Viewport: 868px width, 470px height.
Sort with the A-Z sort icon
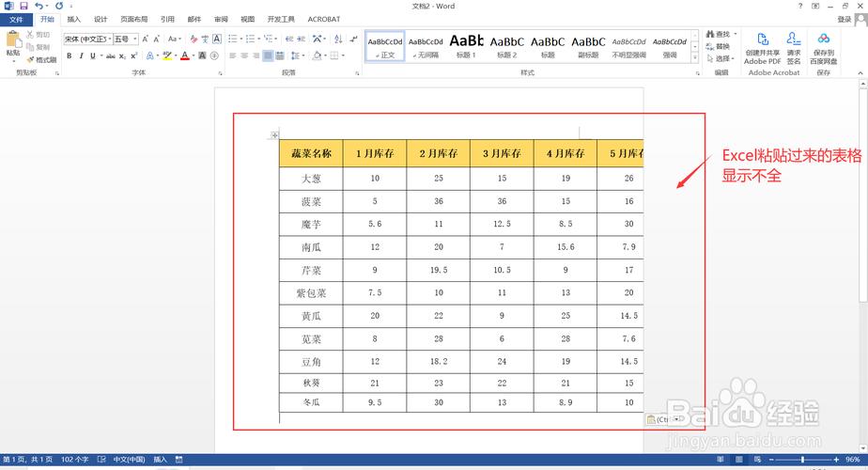[x=338, y=39]
